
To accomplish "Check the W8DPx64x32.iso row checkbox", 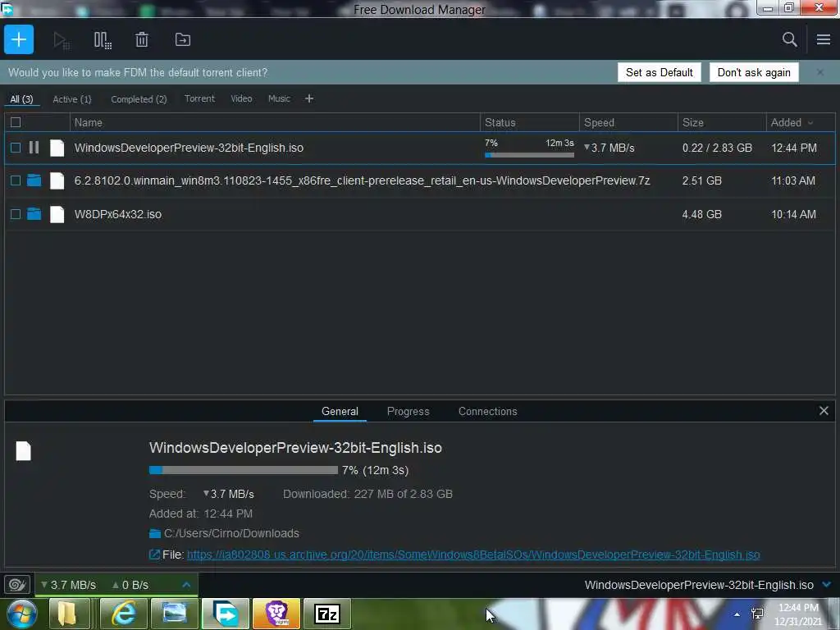I will (16, 214).
